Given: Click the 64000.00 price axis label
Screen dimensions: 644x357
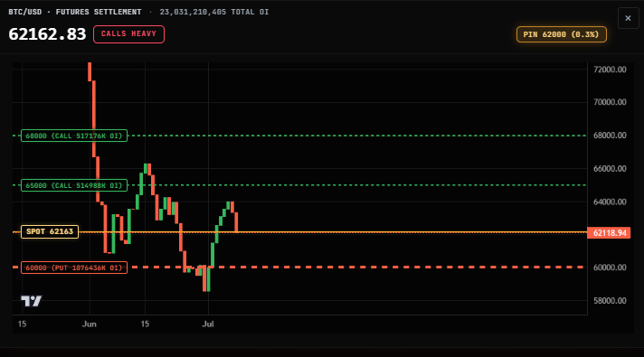Looking at the screenshot, I should [x=610, y=202].
